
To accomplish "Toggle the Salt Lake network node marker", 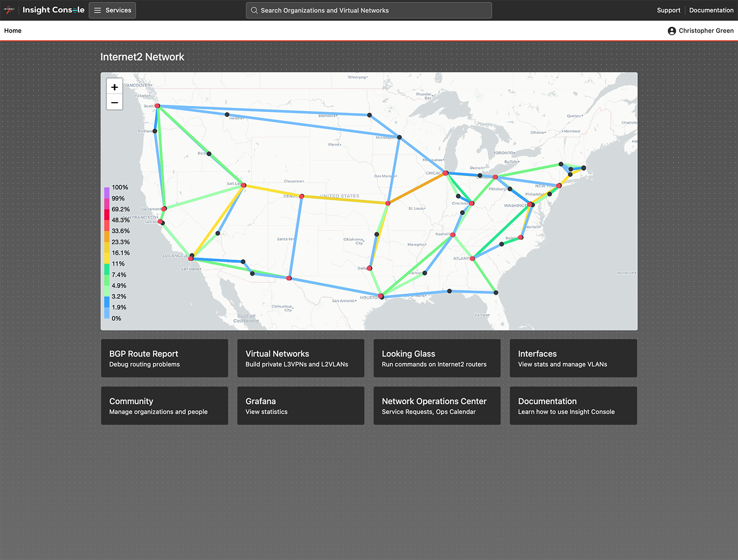I will (243, 186).
